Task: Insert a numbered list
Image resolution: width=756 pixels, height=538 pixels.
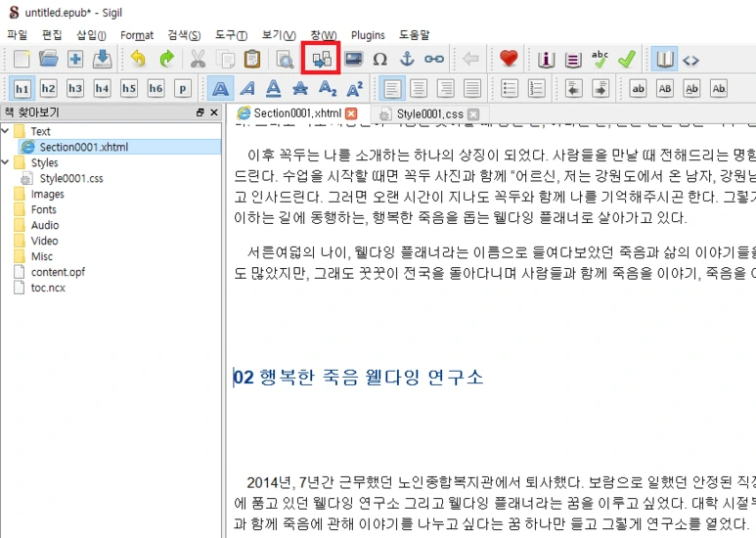Action: pyautogui.click(x=537, y=88)
